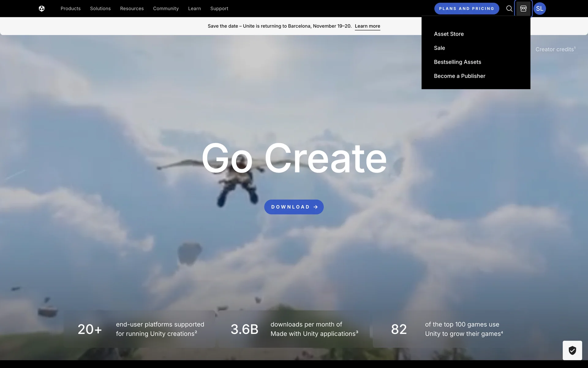Select Bestselling Assets menu entry
588x368 pixels.
(457, 62)
